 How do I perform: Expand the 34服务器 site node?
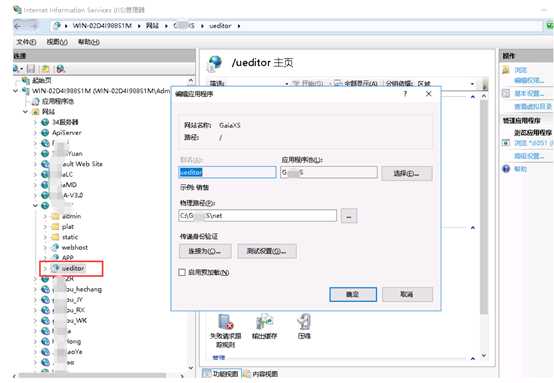[x=35, y=122]
